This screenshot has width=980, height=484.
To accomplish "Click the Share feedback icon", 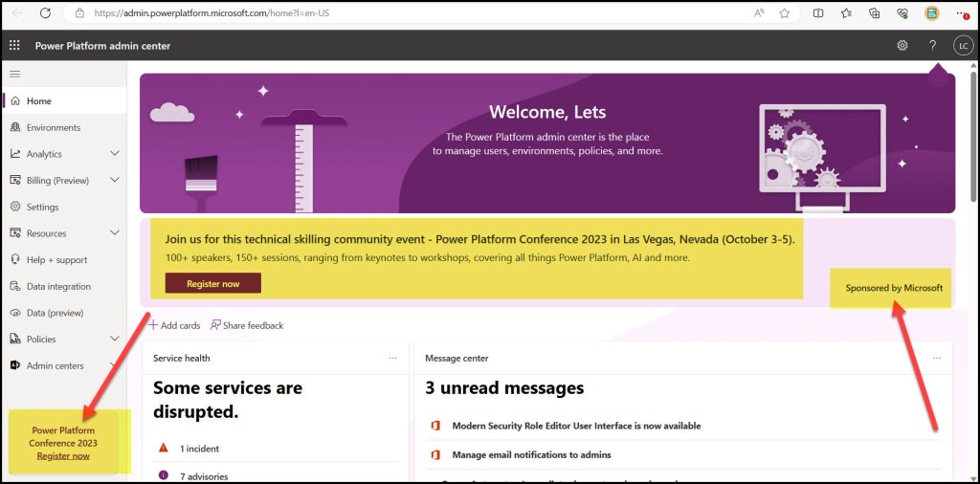I will point(216,325).
